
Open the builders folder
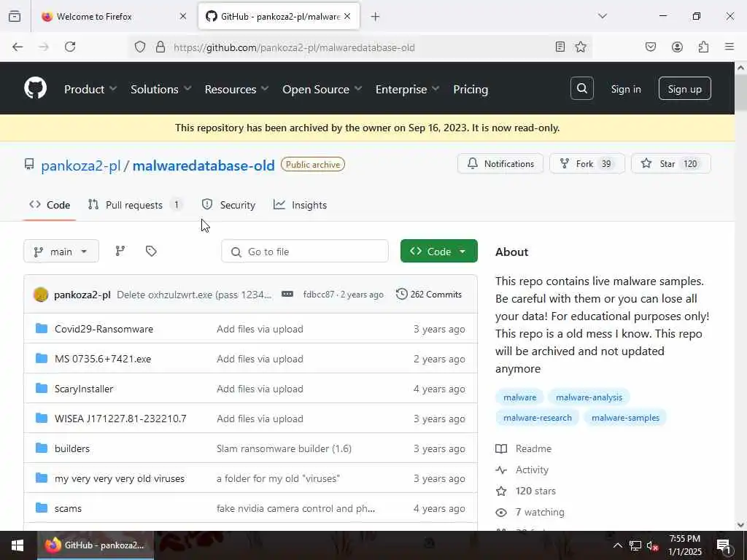point(72,448)
